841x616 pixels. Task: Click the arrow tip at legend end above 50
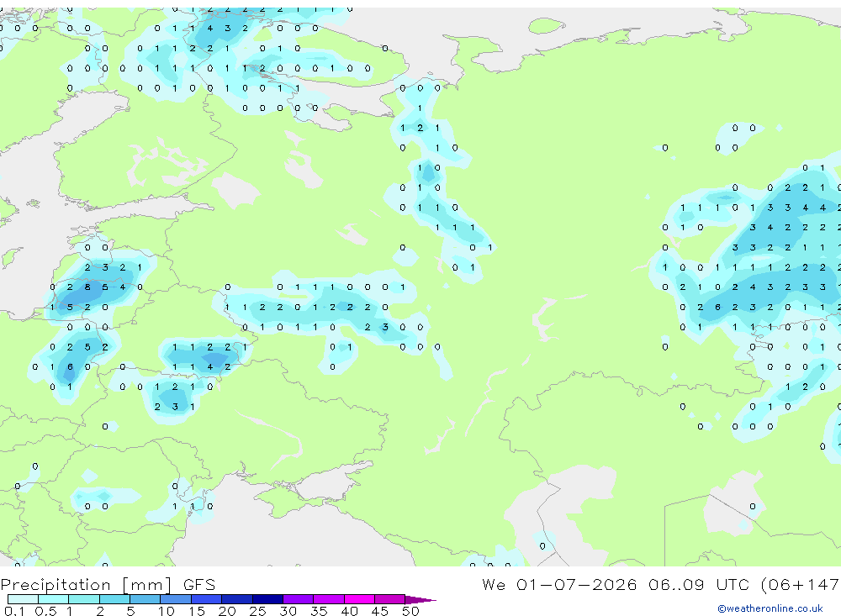(x=420, y=599)
